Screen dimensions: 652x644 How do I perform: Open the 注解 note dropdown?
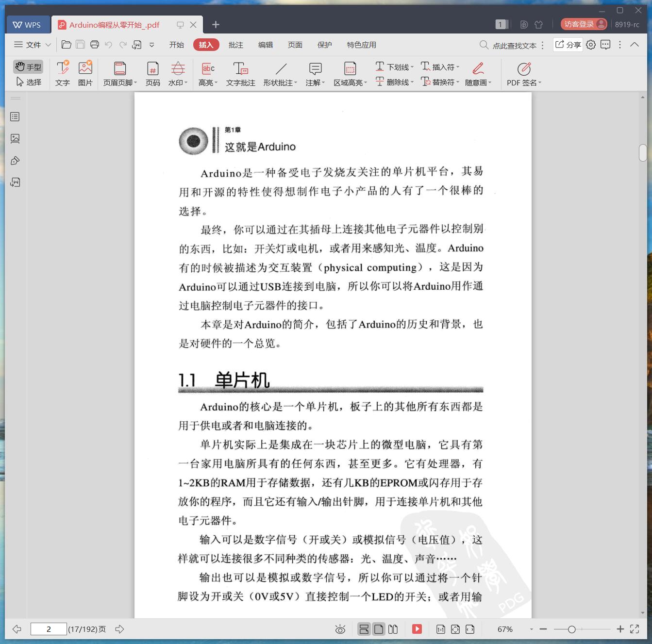pyautogui.click(x=315, y=73)
